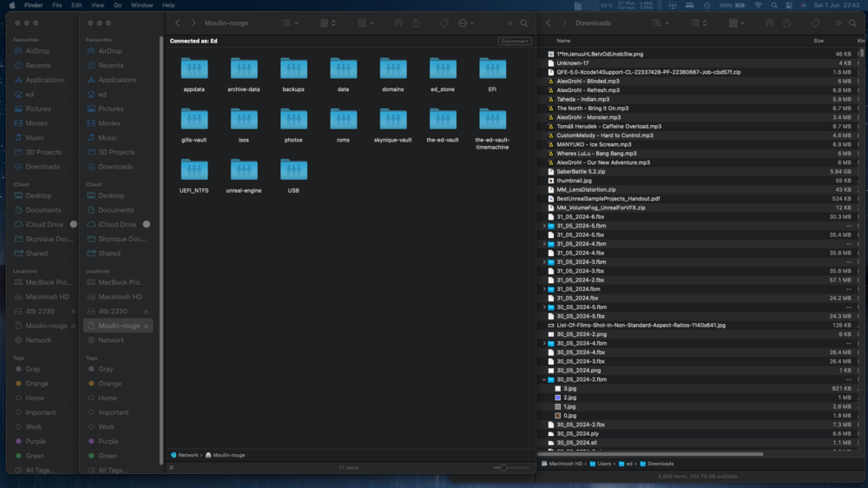Screen dimensions: 868x488
Task: Select the skynique-vault folder icon
Action: tap(393, 119)
